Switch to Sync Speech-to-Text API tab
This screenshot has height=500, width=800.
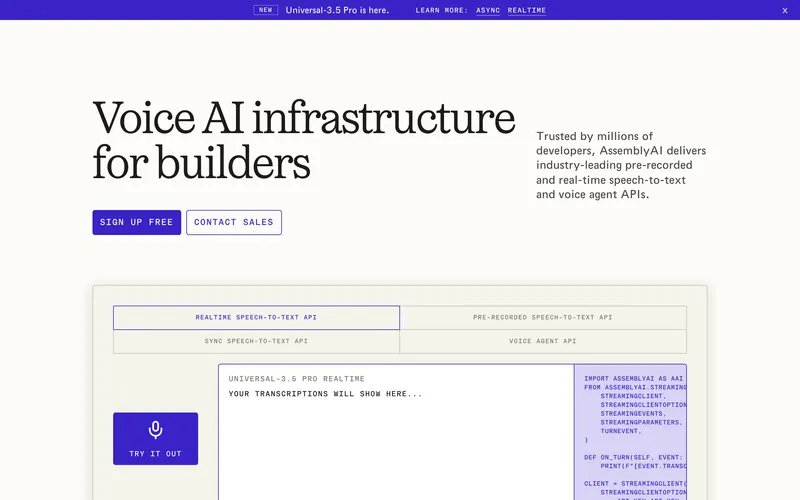point(256,341)
